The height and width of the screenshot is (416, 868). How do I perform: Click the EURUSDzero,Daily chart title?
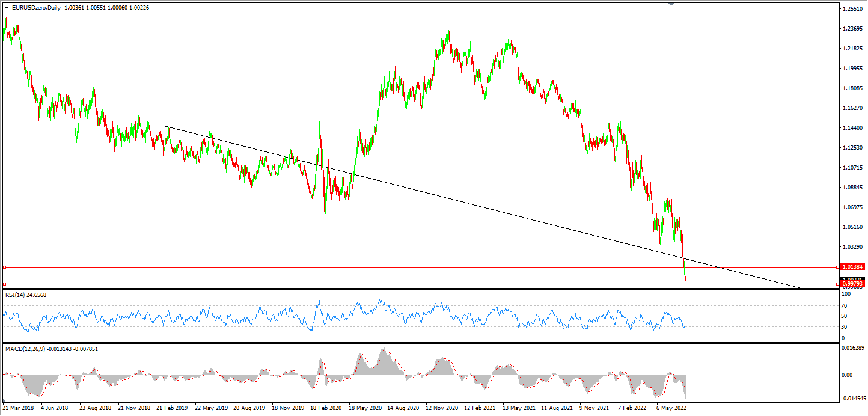[36, 7]
